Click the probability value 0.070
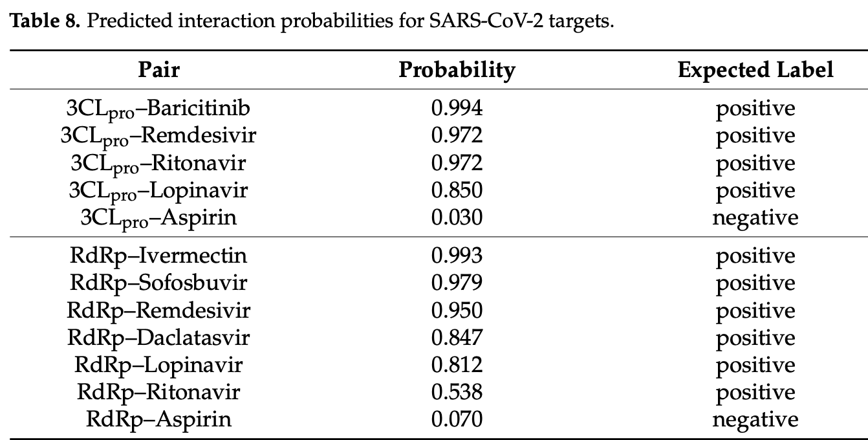The width and height of the screenshot is (868, 440). click(457, 419)
